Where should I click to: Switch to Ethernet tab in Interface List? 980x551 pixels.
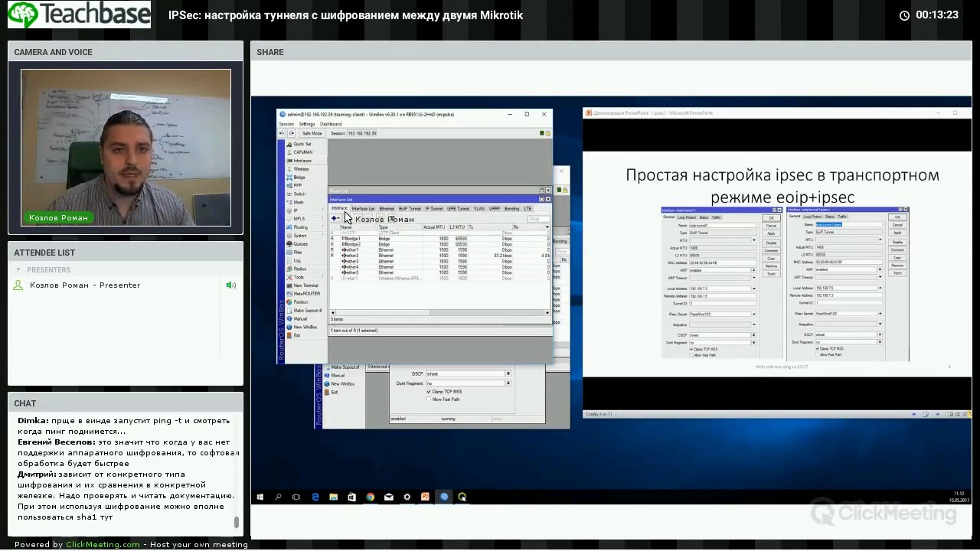click(x=387, y=209)
